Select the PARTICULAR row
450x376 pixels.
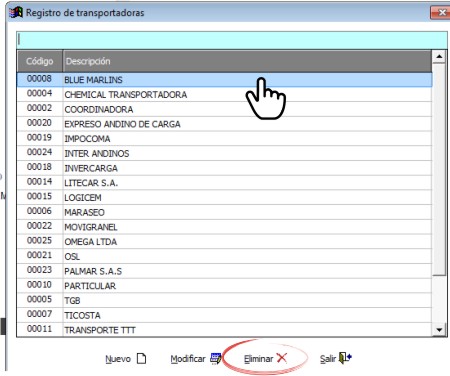point(224,286)
